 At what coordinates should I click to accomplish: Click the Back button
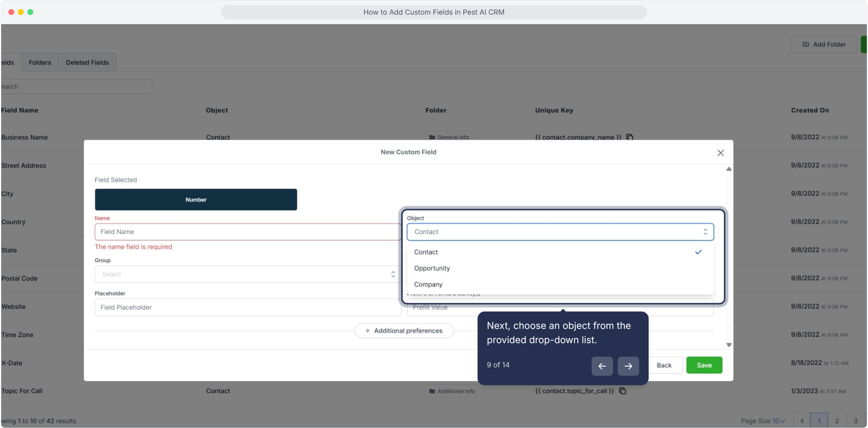click(x=664, y=365)
